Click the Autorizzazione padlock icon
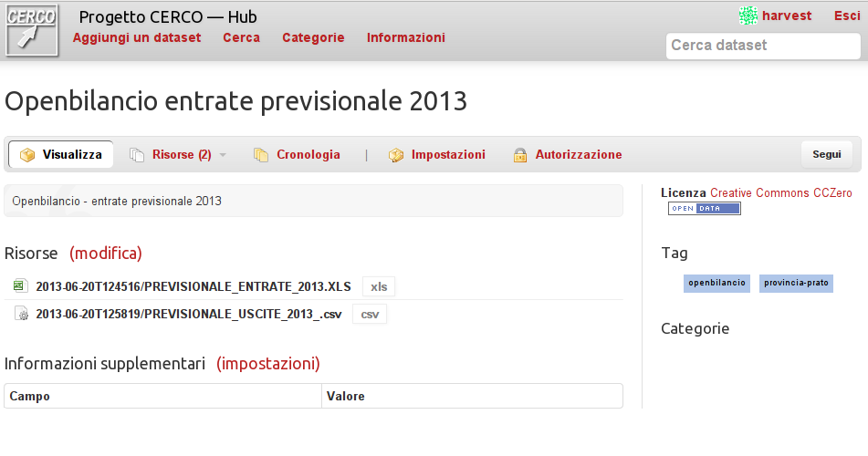868x456 pixels. [520, 155]
